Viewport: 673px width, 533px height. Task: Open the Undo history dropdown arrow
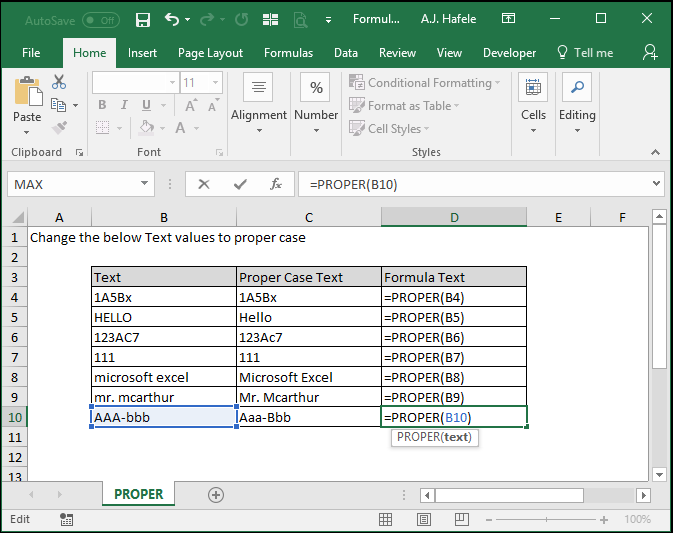click(x=188, y=19)
